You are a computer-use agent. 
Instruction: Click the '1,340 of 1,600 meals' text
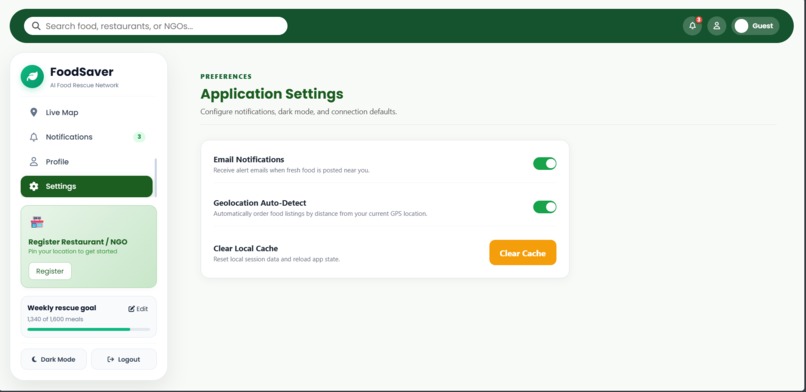55,319
